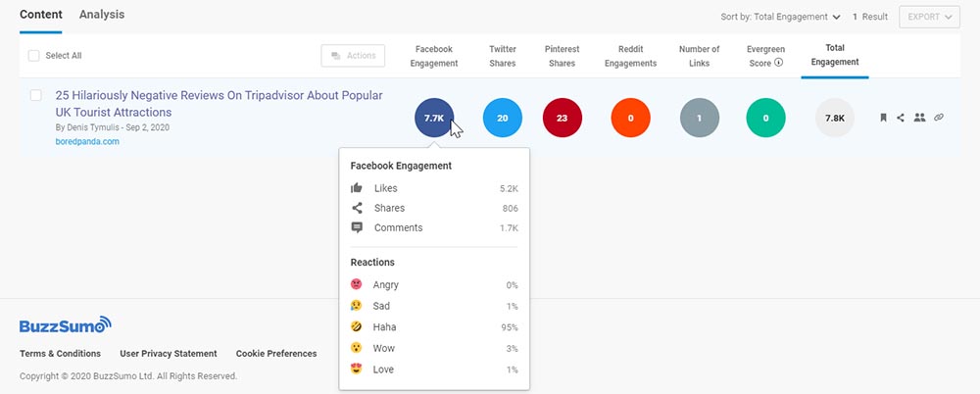
Task: Click the share icon on the article row
Action: tap(901, 118)
